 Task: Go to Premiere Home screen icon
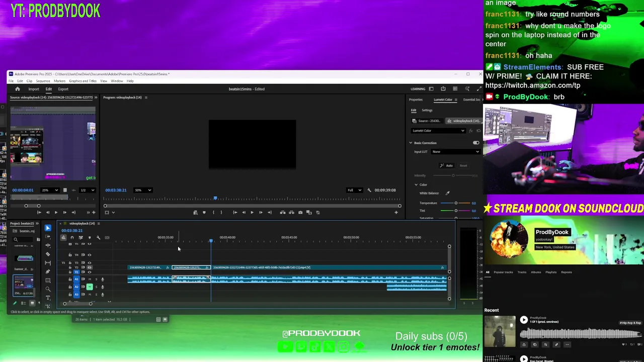click(17, 89)
